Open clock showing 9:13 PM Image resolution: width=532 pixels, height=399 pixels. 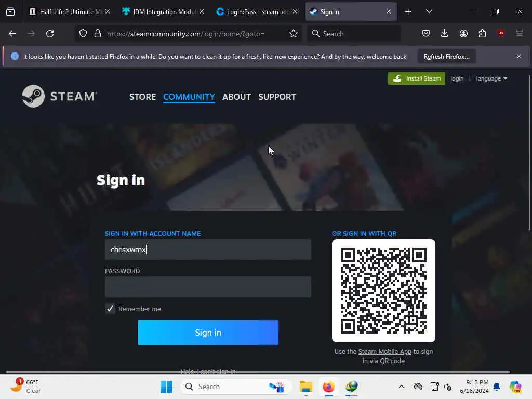474,387
